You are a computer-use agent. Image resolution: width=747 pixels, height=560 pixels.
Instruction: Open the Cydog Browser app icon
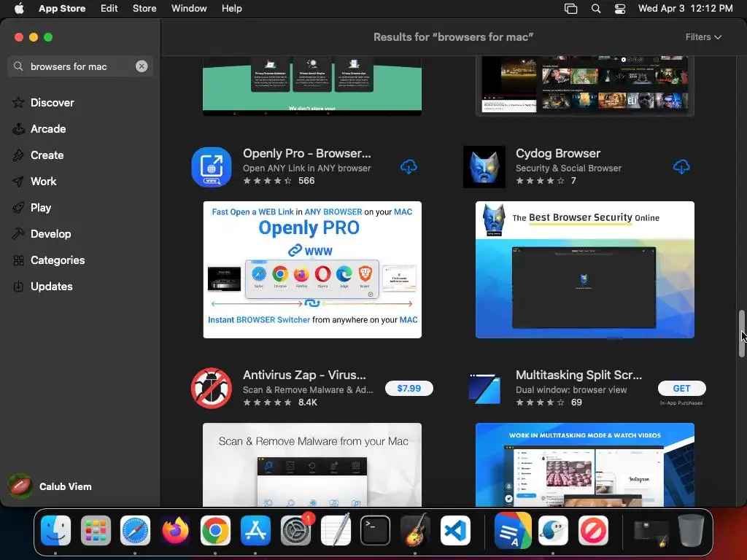(x=484, y=167)
